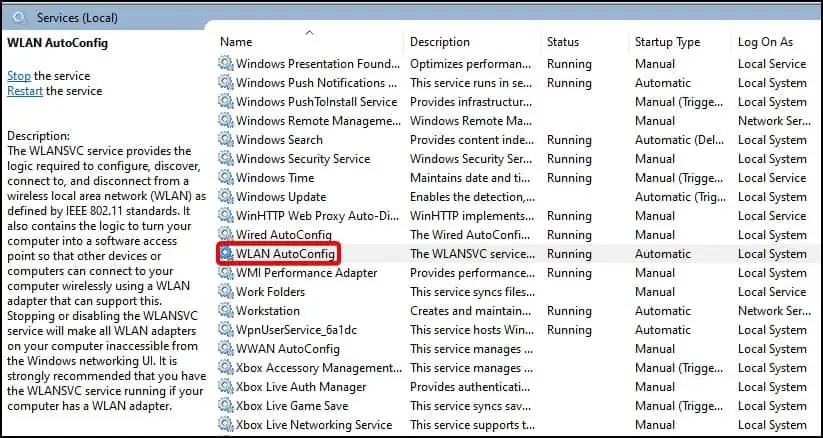The height and width of the screenshot is (438, 823).
Task: Click Stop the service link
Action: [x=19, y=76]
